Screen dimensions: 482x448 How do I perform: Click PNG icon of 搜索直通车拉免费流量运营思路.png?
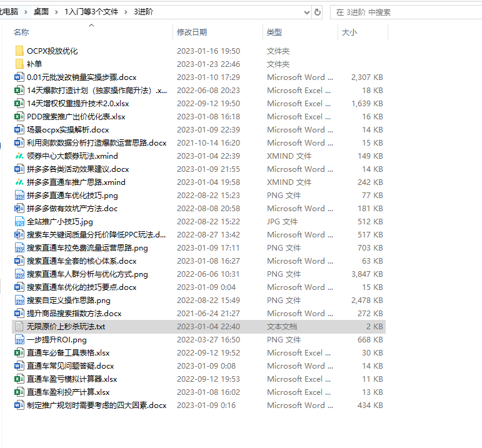[x=19, y=247]
